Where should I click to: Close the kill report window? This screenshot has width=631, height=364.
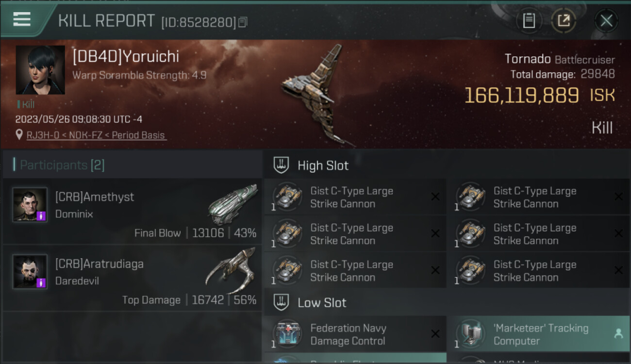pos(606,21)
